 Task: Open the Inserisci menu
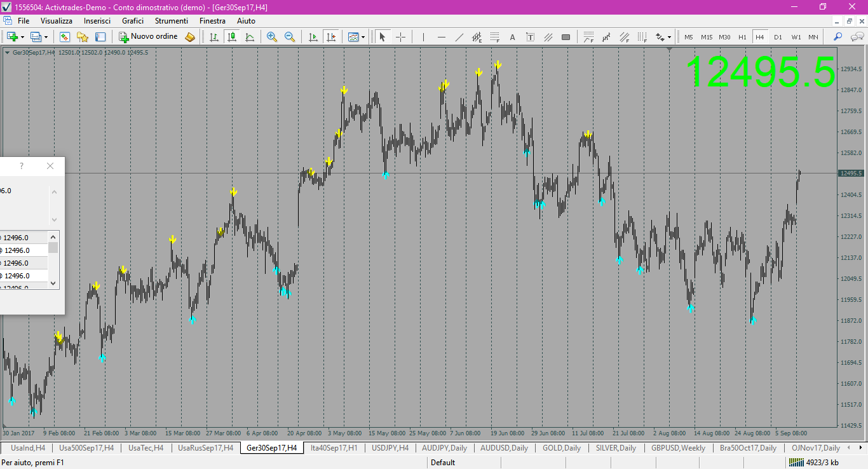click(97, 21)
